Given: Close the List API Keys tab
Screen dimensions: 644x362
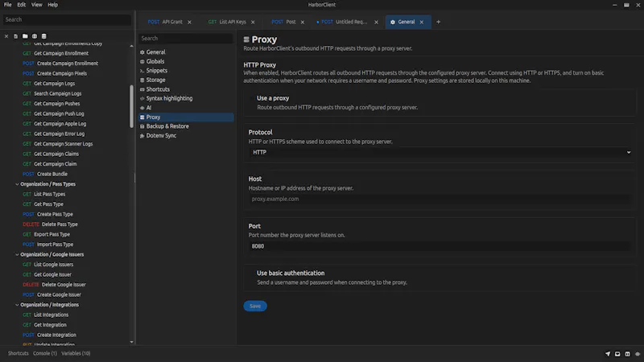Looking at the screenshot, I should coord(253,23).
